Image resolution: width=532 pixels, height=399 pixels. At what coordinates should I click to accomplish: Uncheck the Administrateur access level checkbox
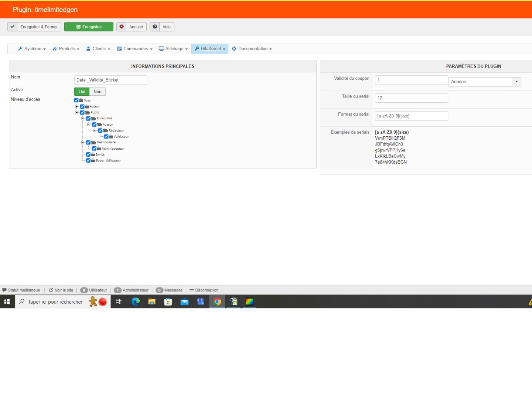(x=94, y=149)
